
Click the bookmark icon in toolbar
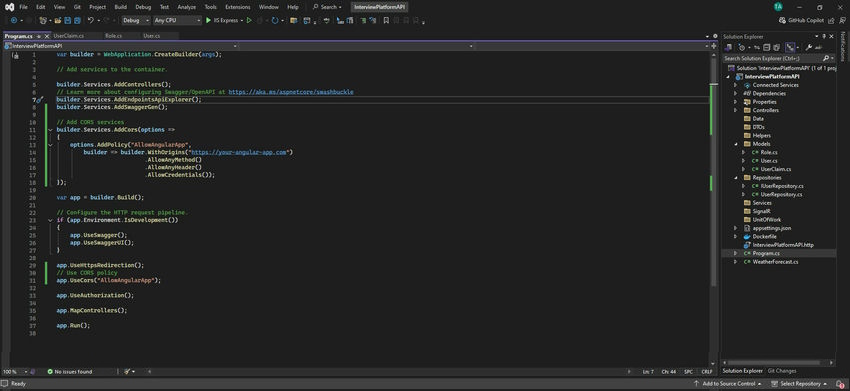tap(386, 20)
